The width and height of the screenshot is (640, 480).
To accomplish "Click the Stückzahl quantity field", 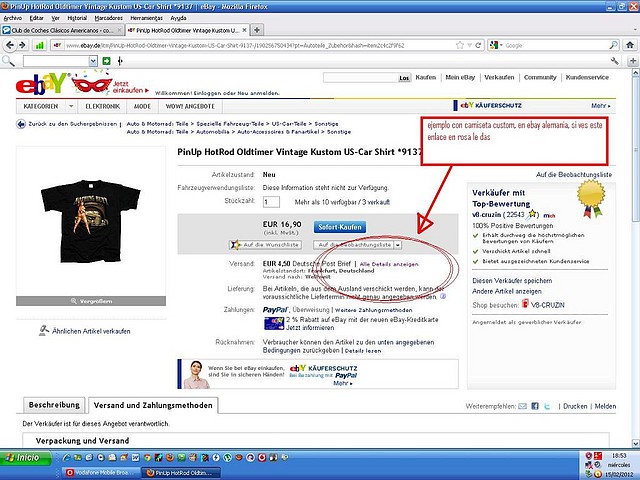I will coord(271,202).
